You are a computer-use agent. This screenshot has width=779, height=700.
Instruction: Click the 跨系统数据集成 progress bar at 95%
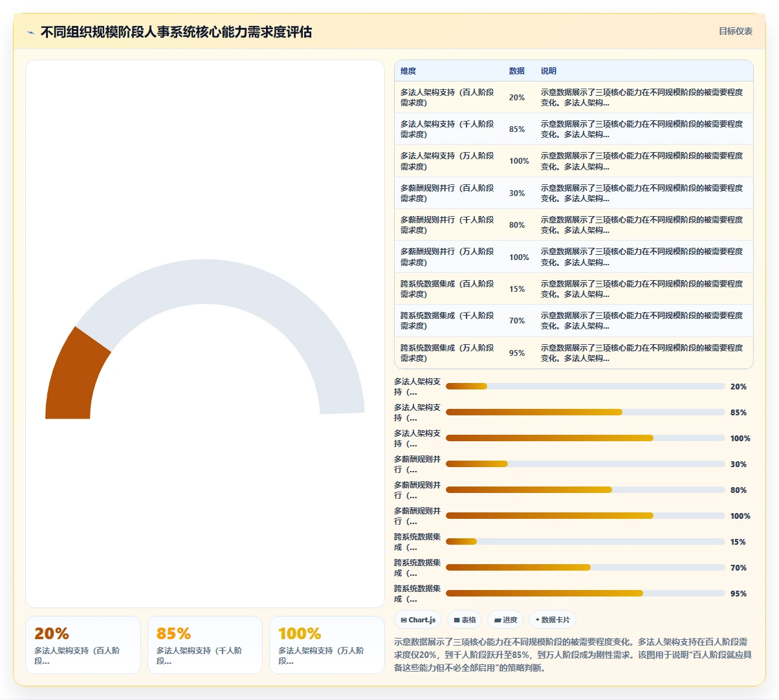[585, 593]
